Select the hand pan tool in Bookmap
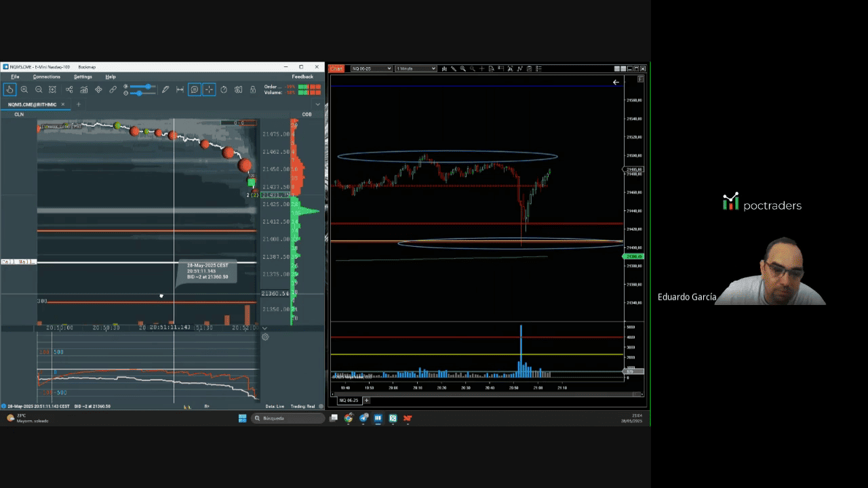 (9, 89)
